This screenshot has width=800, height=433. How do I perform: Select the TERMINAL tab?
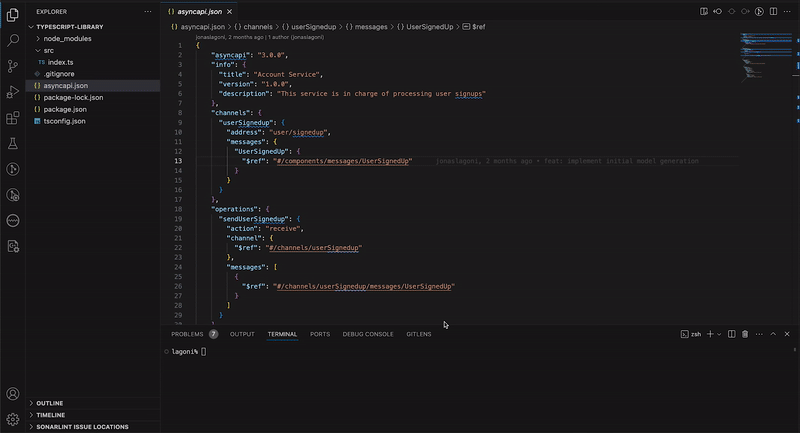tap(282, 334)
